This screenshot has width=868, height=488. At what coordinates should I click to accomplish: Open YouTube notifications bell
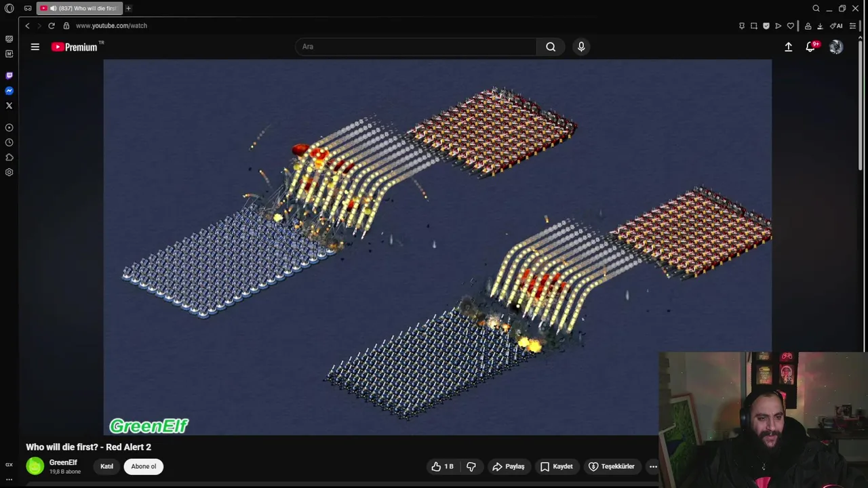pos(811,47)
